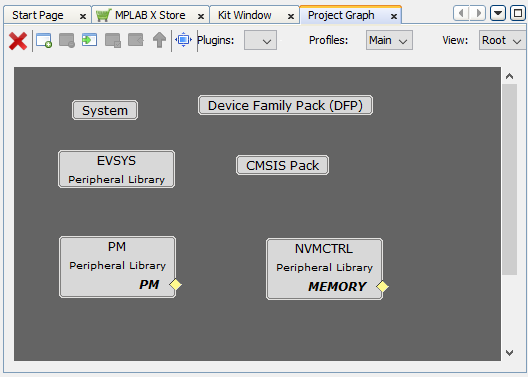This screenshot has width=528, height=377.
Task: Click the red X delete component icon
Action: pos(18,41)
